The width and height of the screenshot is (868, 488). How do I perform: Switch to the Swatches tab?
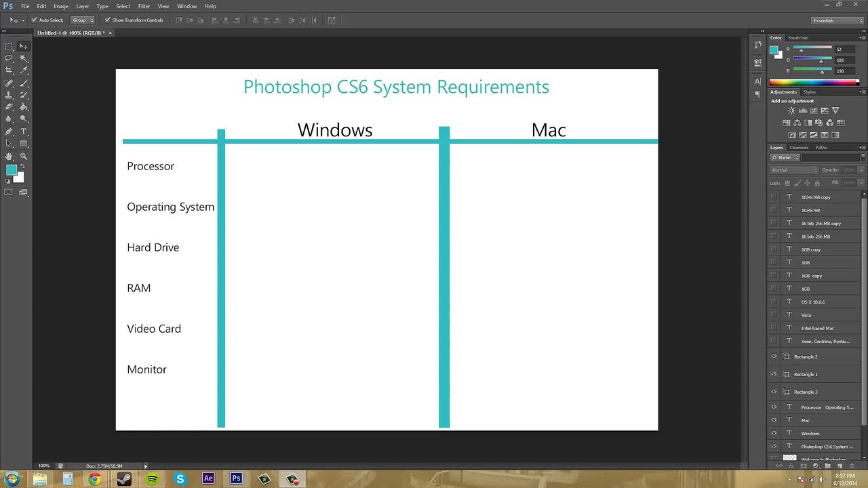[798, 38]
